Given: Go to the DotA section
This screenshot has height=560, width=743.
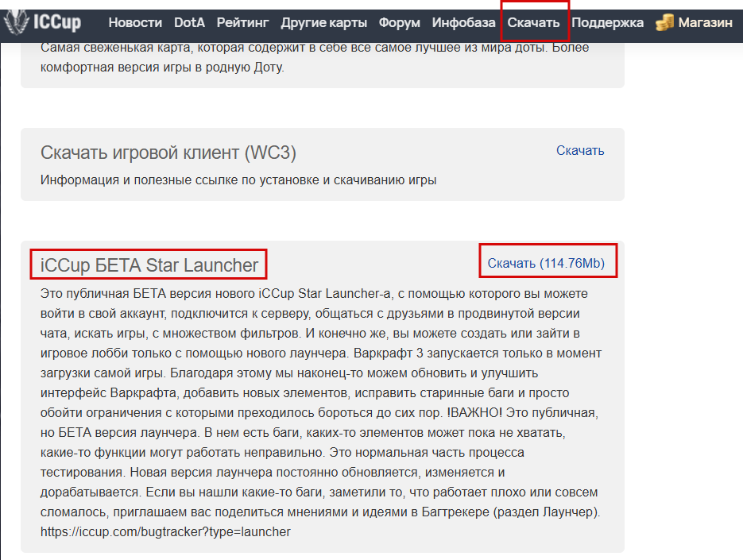Looking at the screenshot, I should [189, 22].
